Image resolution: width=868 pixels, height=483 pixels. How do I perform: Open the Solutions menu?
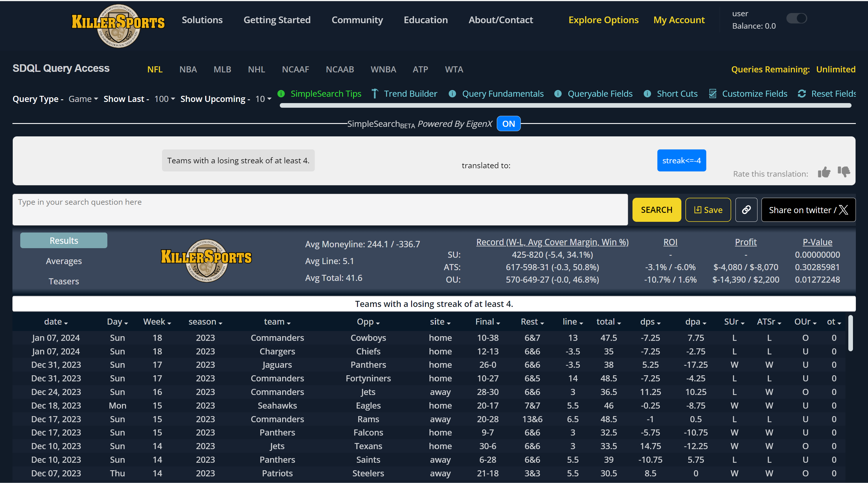[202, 20]
